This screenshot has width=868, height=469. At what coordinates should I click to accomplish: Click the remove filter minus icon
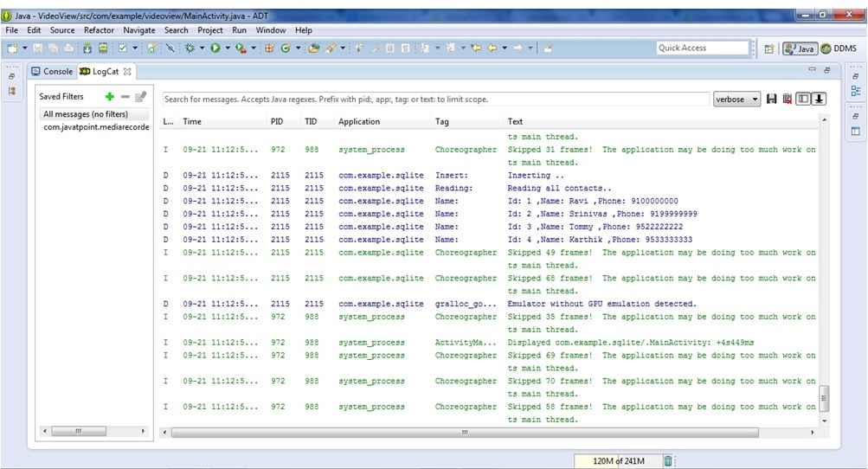pos(125,97)
